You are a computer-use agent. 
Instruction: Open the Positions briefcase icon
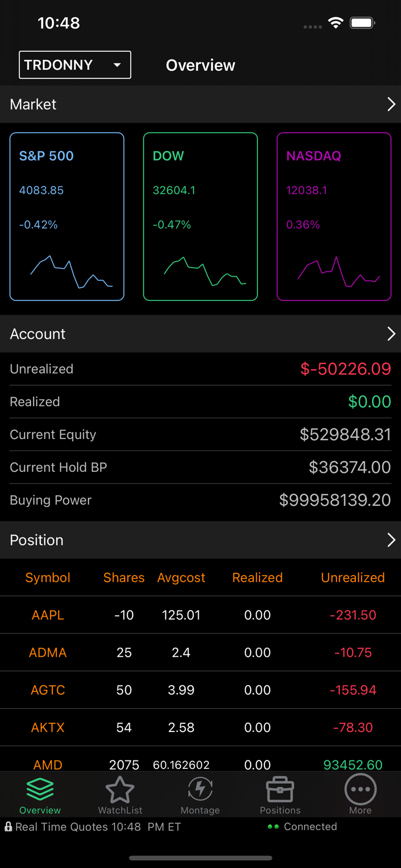click(x=280, y=789)
